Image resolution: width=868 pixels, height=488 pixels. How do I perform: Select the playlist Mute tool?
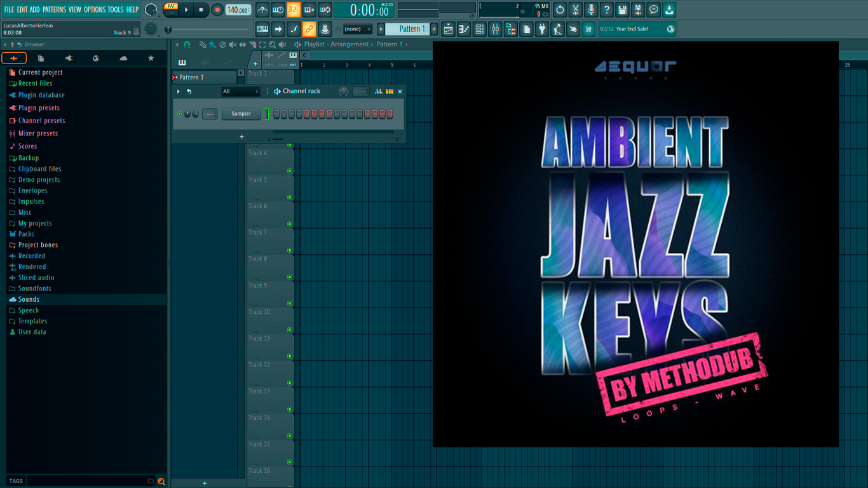click(233, 44)
